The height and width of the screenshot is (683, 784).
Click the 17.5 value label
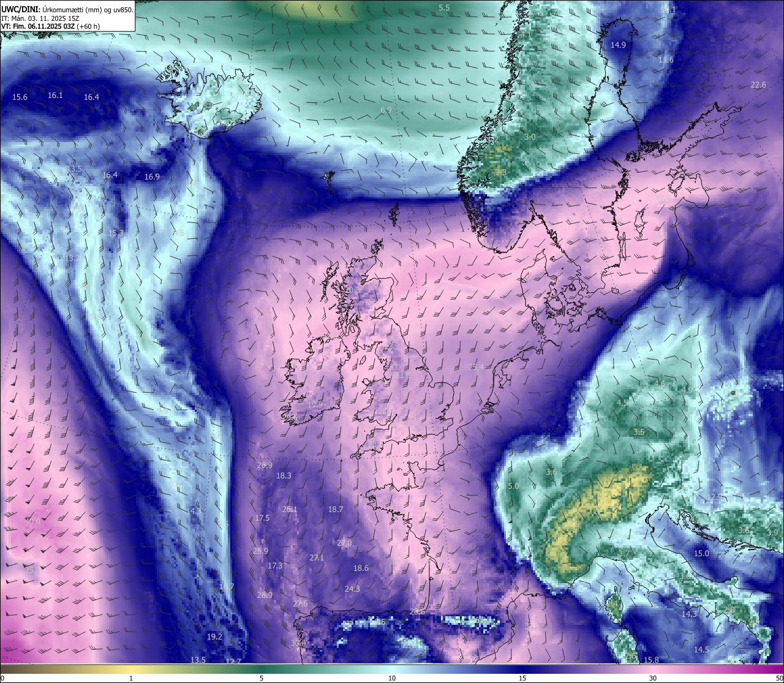[x=262, y=518]
